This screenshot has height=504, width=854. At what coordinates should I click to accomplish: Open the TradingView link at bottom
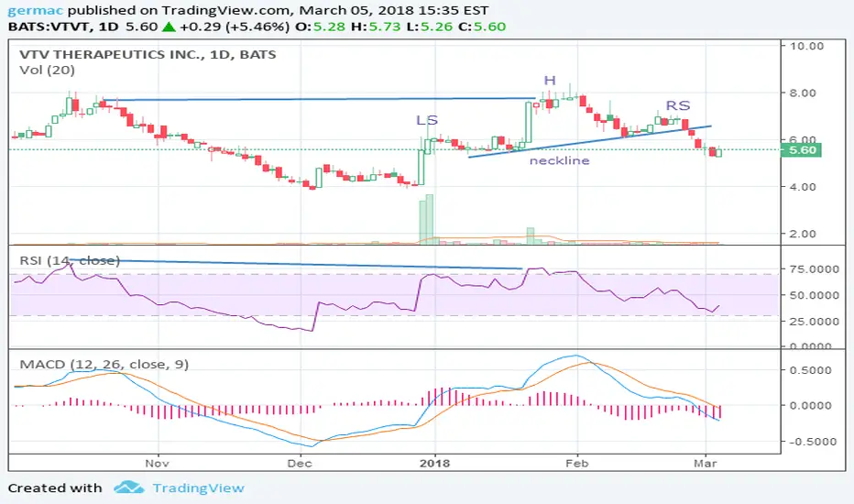[198, 488]
